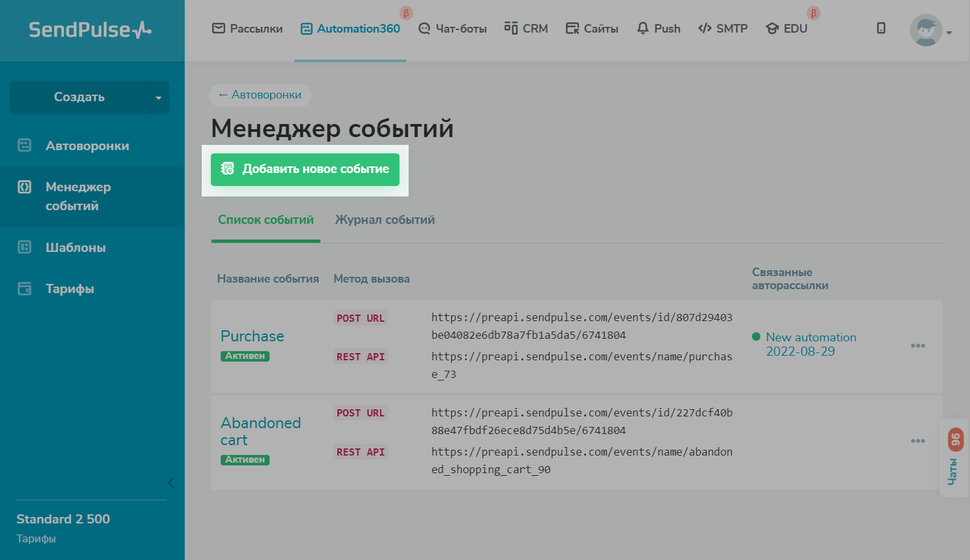The image size is (970, 560).
Task: Click the Standard 2 500 plan label
Action: (63, 519)
